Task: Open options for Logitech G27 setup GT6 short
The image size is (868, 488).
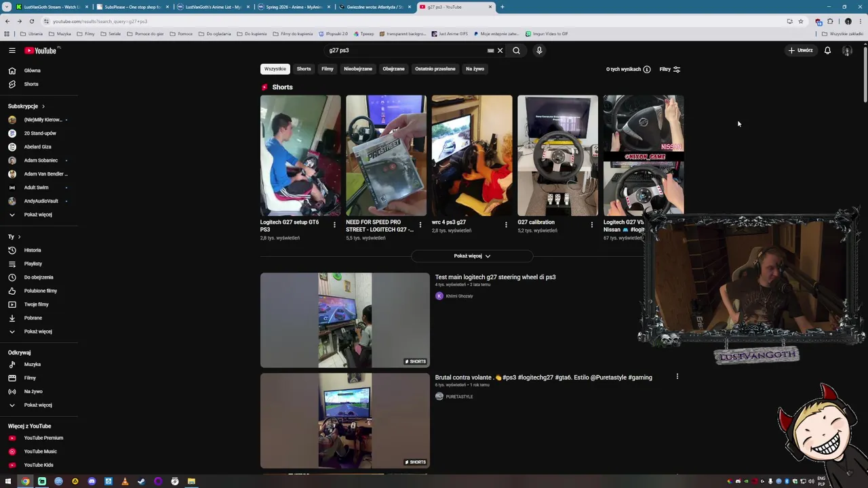Action: coord(334,225)
